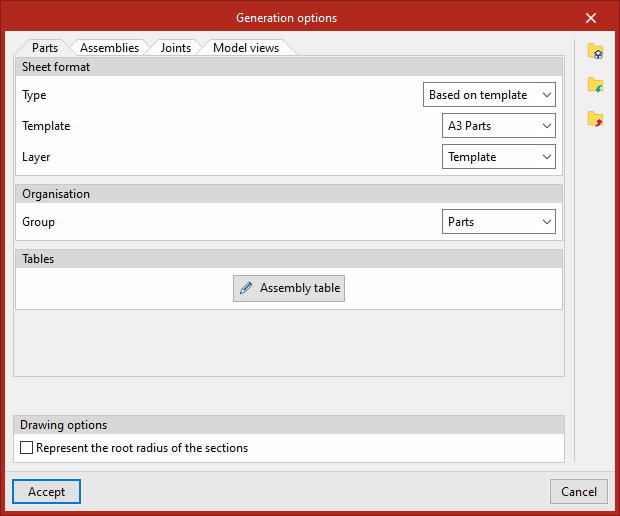
Task: Click the Layer label
Action: point(36,157)
